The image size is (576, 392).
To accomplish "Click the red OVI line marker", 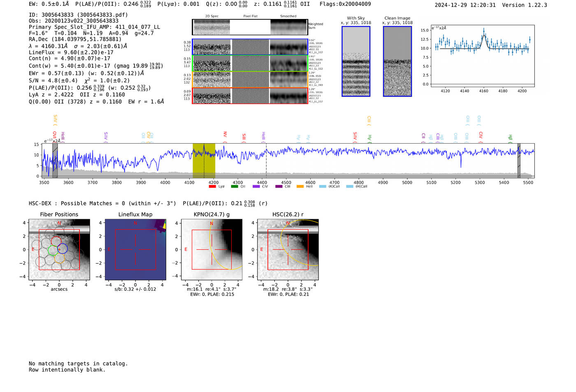I will 54,137.
